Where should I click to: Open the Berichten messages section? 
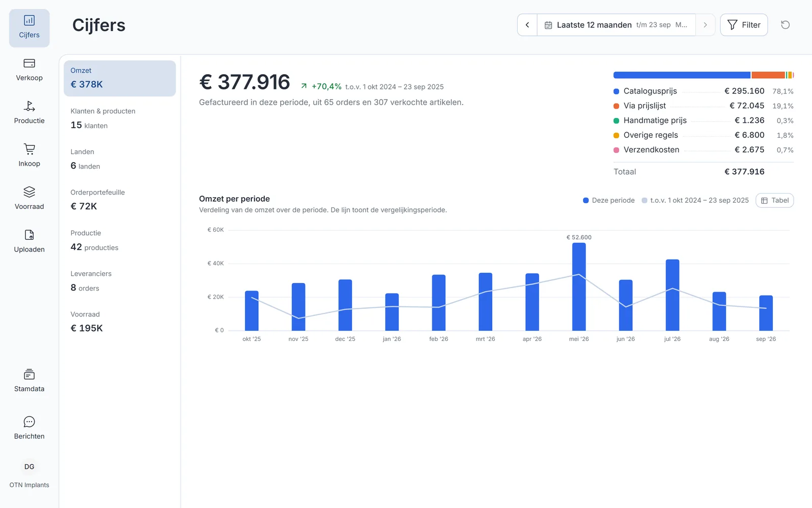click(29, 429)
